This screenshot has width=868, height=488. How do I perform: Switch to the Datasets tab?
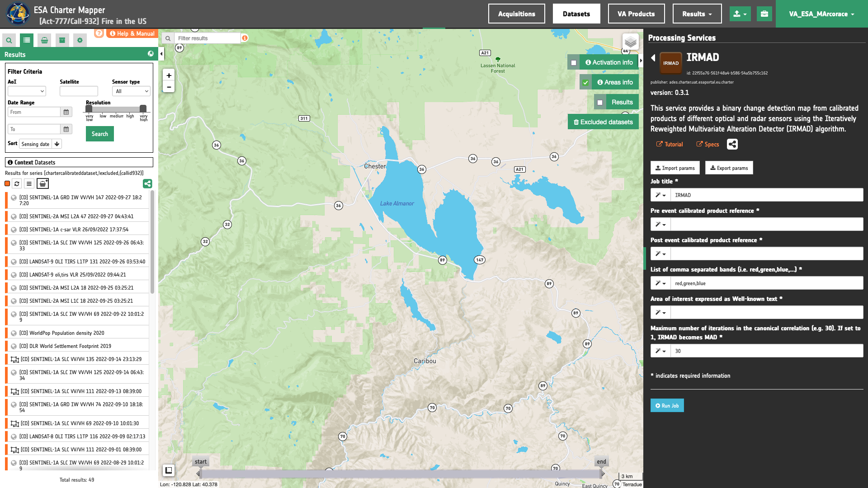pos(576,14)
